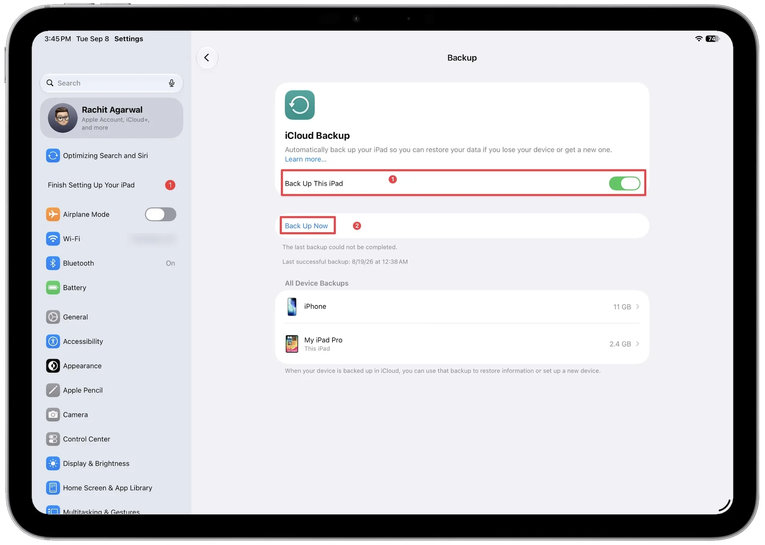Click the iCloud Backup teal icon
The width and height of the screenshot is (765, 545).
(300, 105)
